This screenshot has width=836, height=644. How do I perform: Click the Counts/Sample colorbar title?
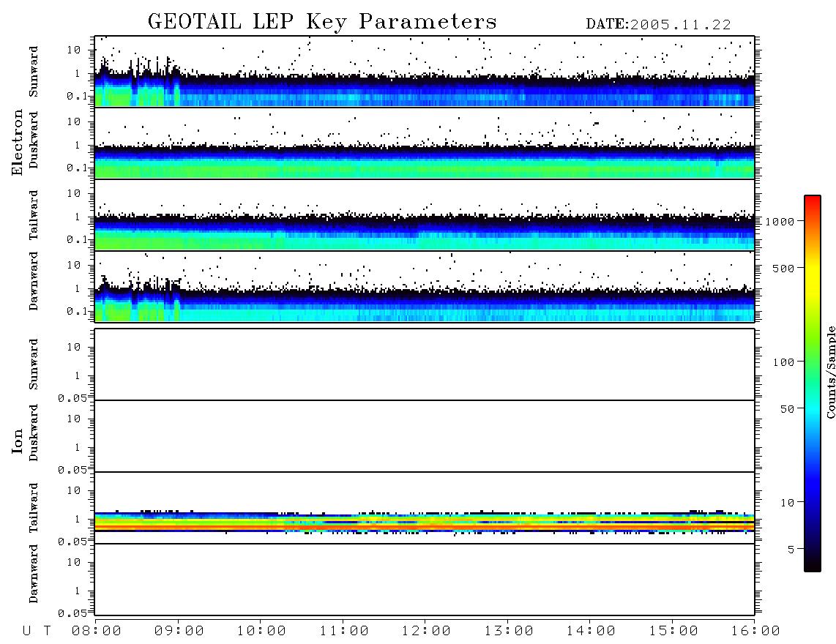[x=830, y=372]
